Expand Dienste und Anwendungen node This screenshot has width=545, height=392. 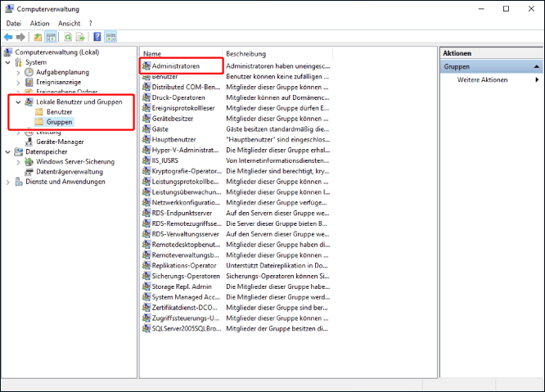pyautogui.click(x=8, y=182)
